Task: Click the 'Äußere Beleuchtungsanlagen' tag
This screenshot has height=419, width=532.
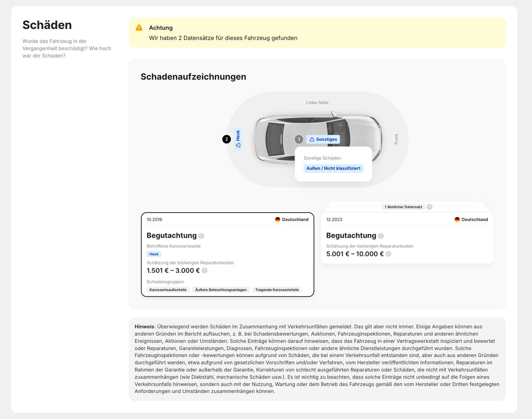Action: tap(221, 290)
